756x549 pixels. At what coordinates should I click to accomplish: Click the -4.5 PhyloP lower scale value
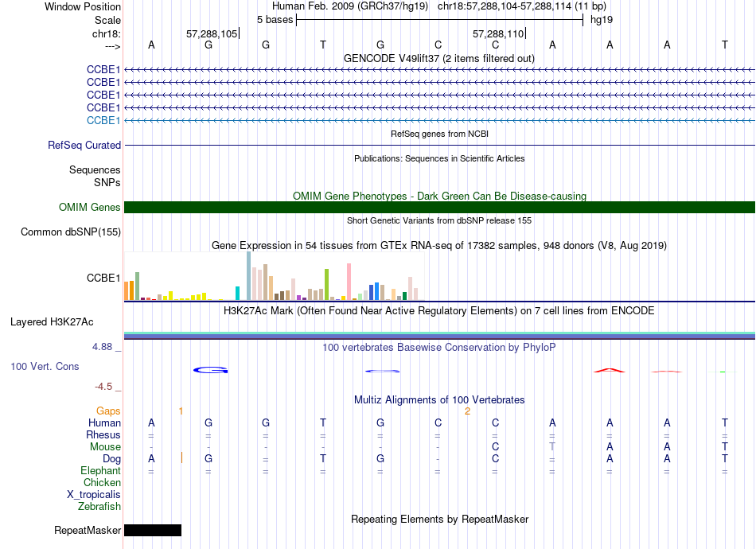click(103, 387)
